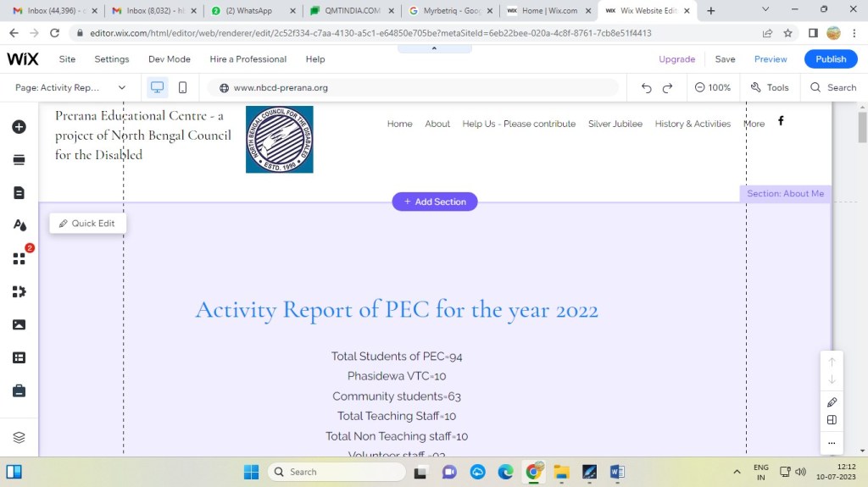868x487 pixels.
Task: Open Add Apps icon with notification badge
Action: 19,259
